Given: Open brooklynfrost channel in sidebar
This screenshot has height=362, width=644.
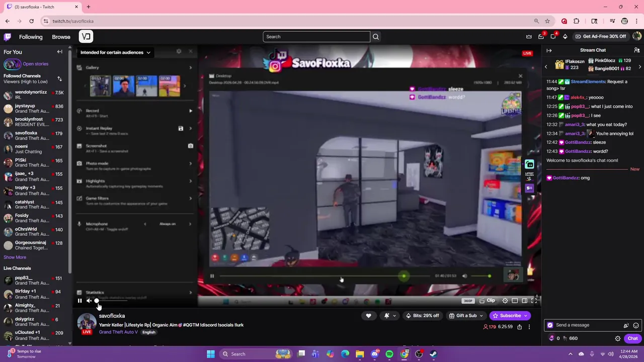Looking at the screenshot, I should pyautogui.click(x=34, y=122).
